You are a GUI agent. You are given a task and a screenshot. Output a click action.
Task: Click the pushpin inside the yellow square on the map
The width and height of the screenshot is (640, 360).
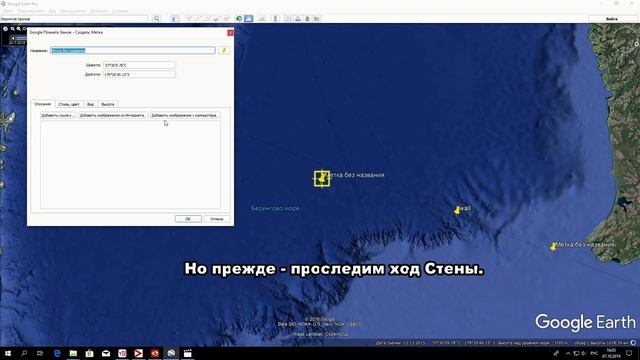[x=322, y=178]
